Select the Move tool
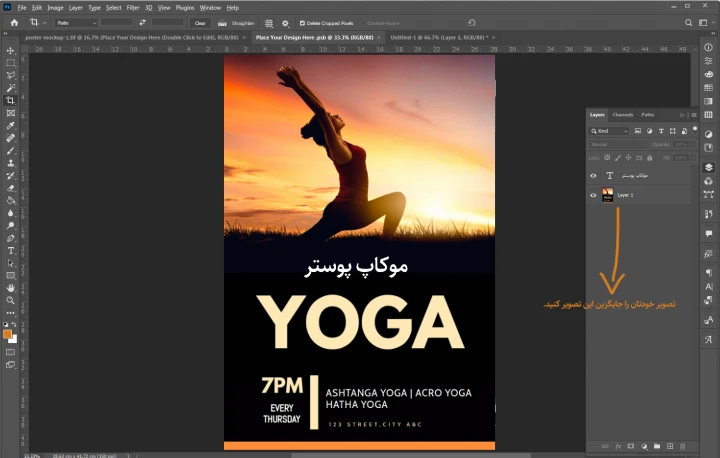This screenshot has width=720, height=458. coord(10,50)
